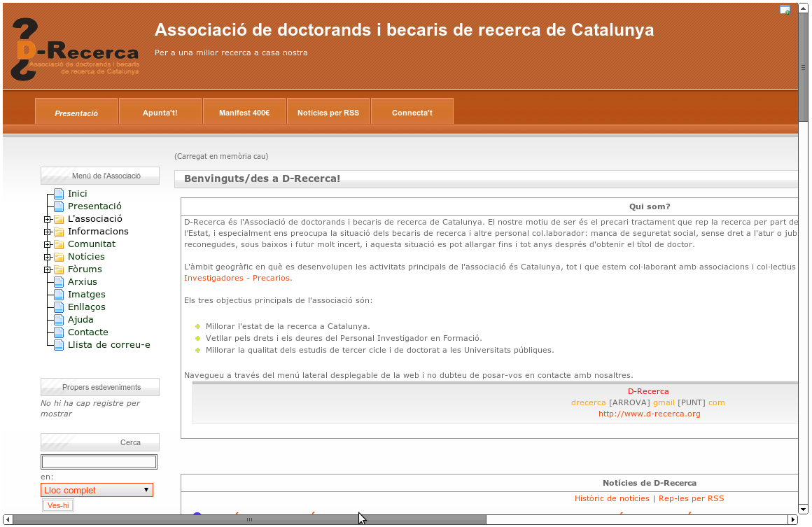Expand the Informacions tree node
Image resolution: width=812 pixels, height=527 pixels.
pyautogui.click(x=47, y=232)
